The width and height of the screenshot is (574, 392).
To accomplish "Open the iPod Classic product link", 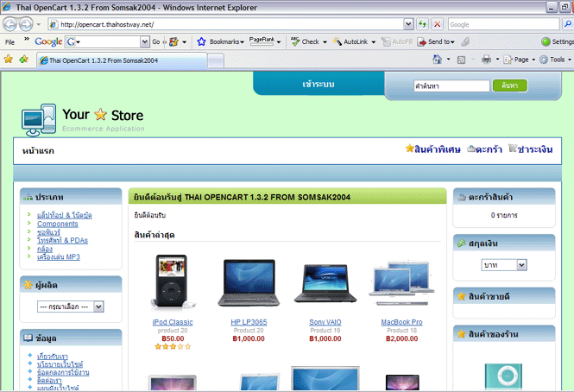I will pyautogui.click(x=173, y=322).
